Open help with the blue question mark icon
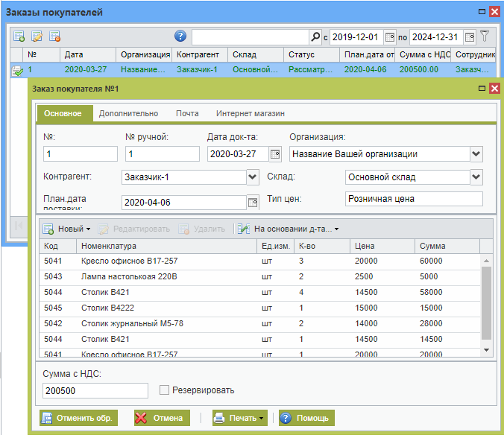 coord(180,36)
